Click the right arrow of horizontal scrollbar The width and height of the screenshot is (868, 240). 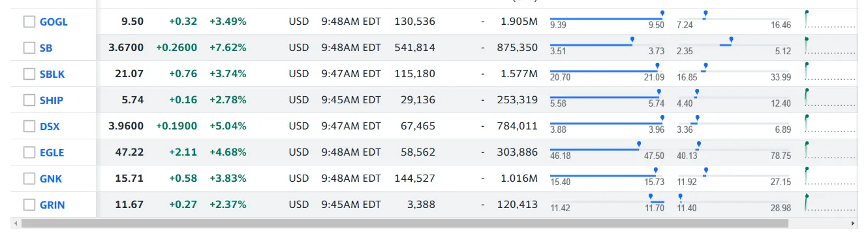[x=854, y=223]
